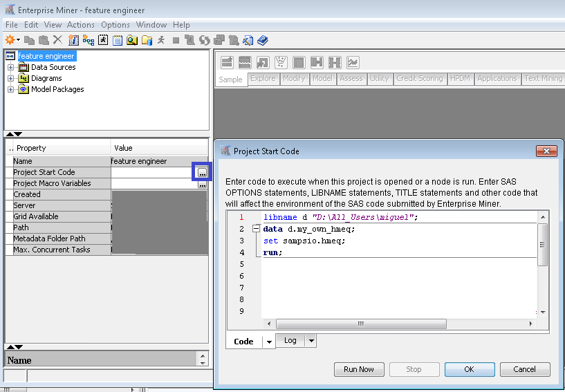Click the Run Now button
Screen dimensions: 565x392
click(x=359, y=369)
